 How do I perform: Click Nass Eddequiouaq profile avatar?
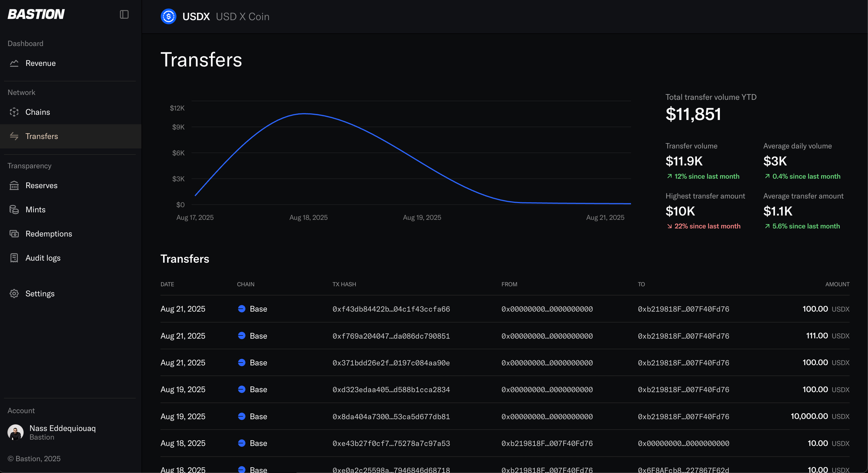click(16, 432)
